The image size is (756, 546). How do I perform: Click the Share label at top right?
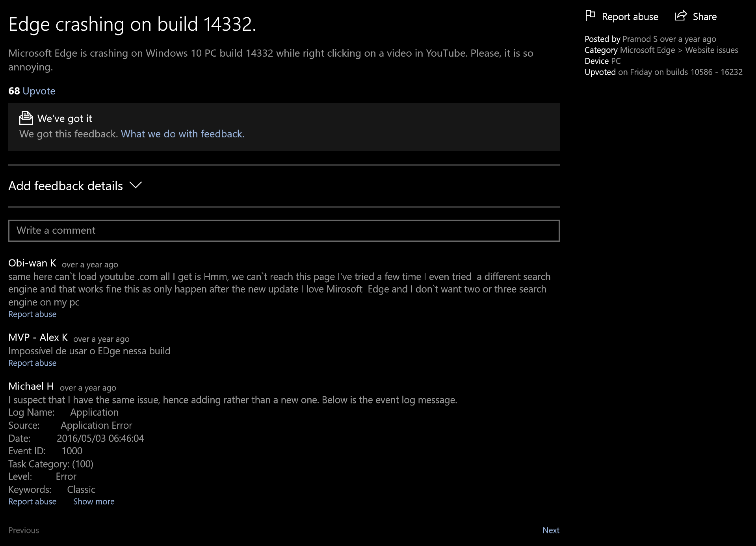pos(704,17)
